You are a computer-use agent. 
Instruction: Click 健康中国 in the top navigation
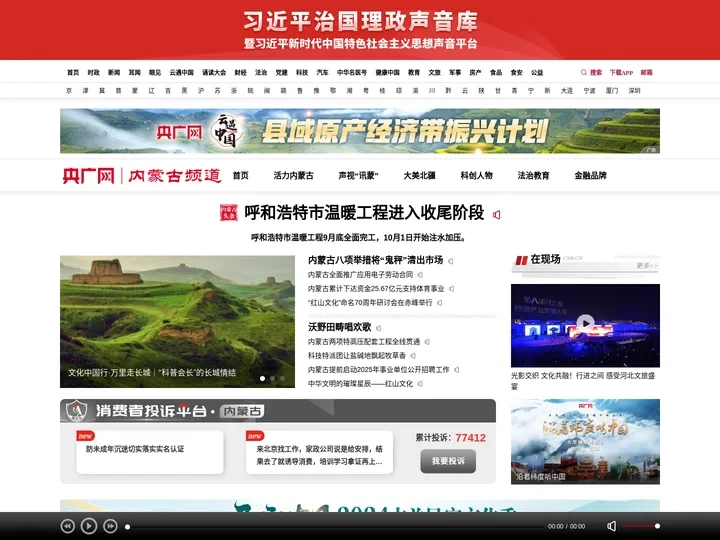(388, 73)
